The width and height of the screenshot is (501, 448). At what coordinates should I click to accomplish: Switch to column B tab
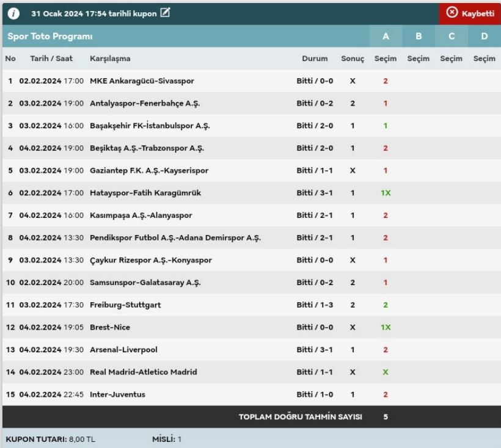point(419,36)
